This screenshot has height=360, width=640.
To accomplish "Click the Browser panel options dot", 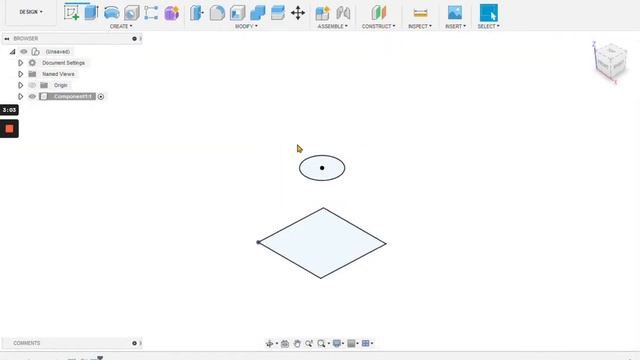I will point(134,39).
